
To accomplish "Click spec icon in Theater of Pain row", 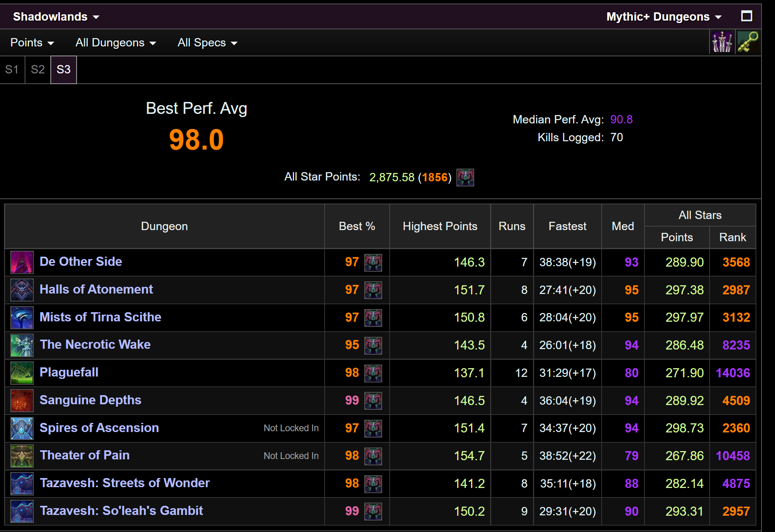I will point(373,456).
